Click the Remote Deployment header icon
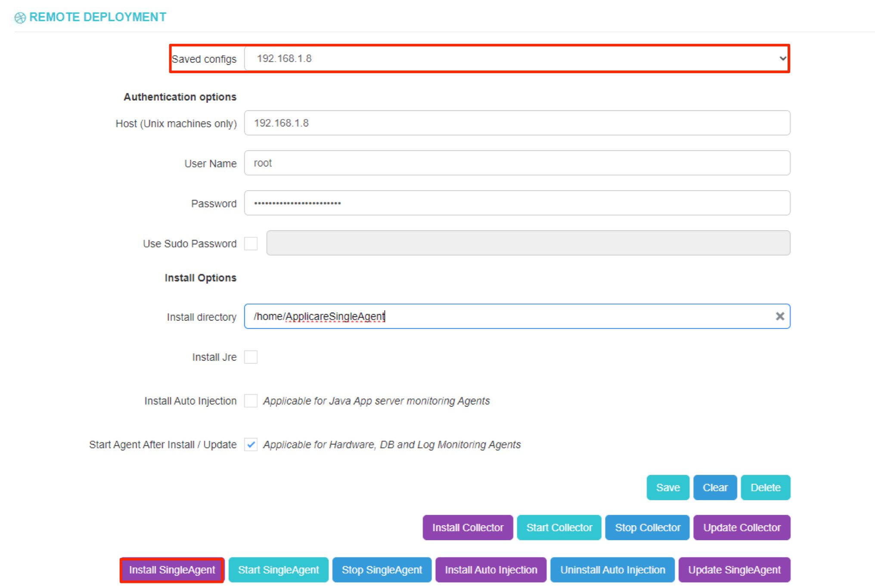875x588 pixels. pyautogui.click(x=20, y=18)
